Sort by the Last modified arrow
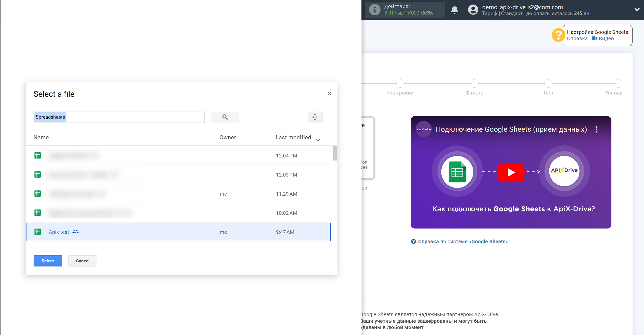 pyautogui.click(x=318, y=139)
